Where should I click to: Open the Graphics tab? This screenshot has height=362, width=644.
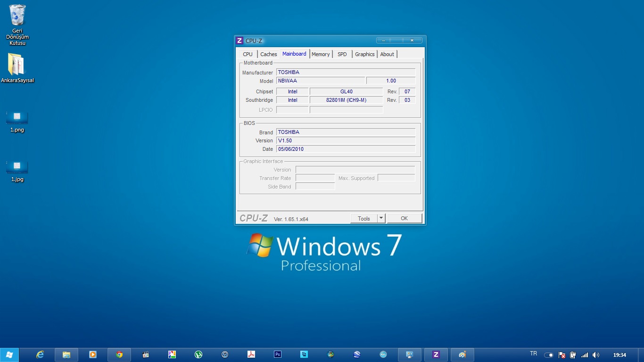click(365, 54)
